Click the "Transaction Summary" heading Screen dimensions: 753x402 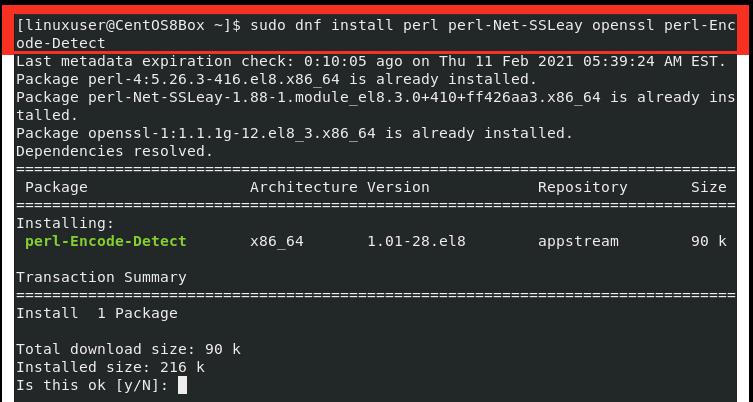click(101, 277)
